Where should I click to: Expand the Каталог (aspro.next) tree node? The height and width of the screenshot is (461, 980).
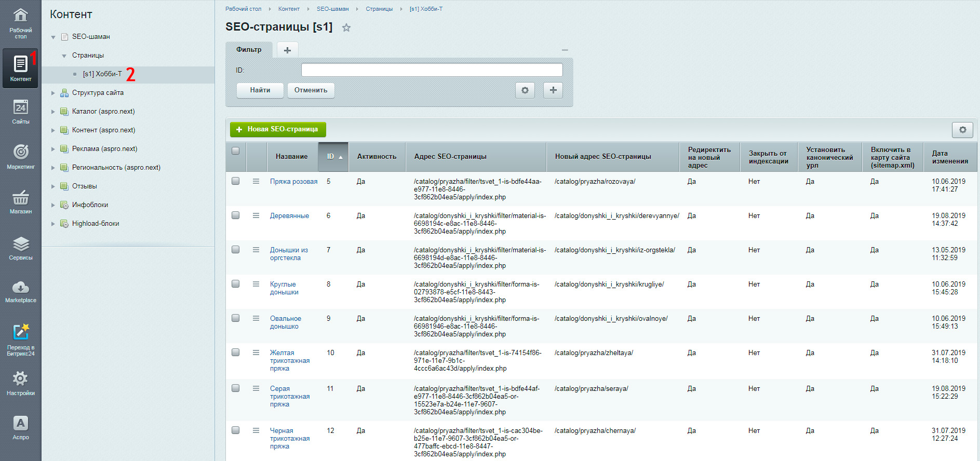(x=53, y=112)
